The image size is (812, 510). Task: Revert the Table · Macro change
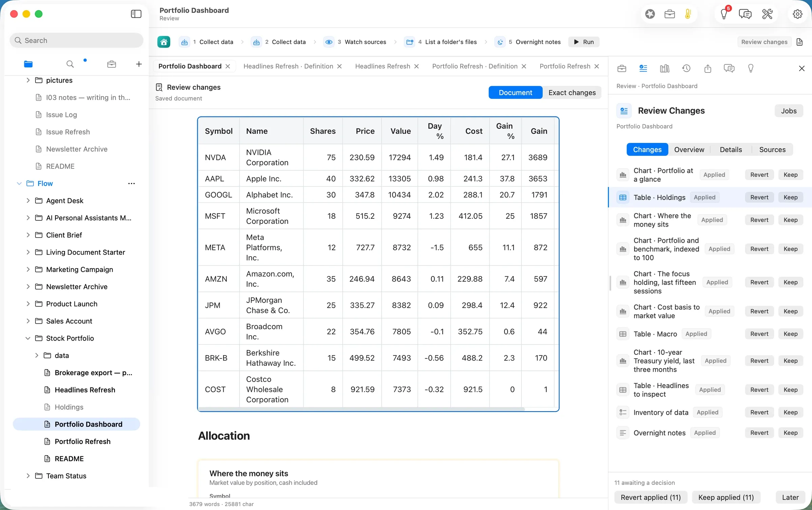point(759,334)
